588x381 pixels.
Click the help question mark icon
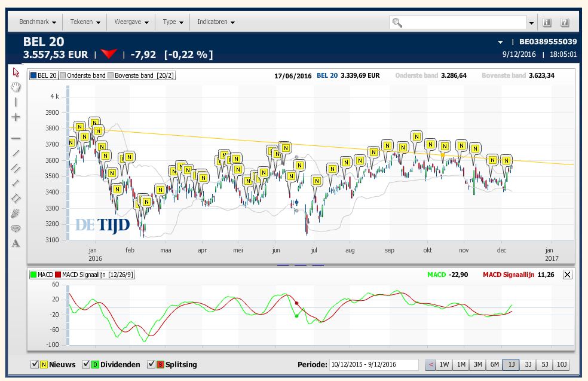click(565, 23)
